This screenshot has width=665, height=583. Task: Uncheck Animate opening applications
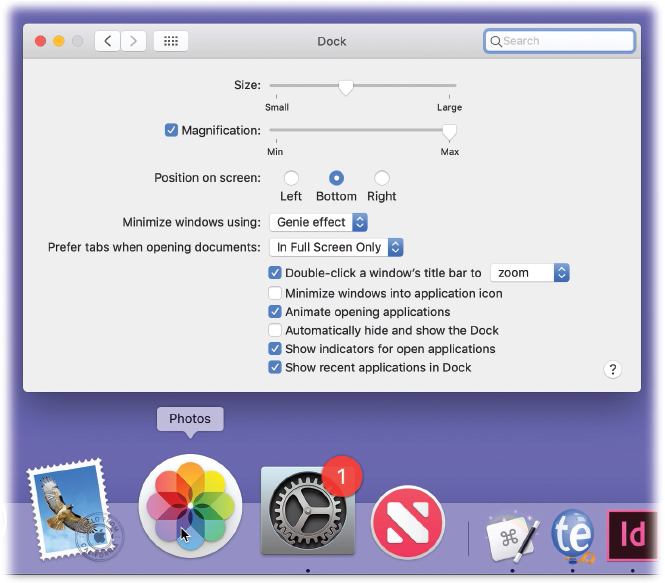(x=275, y=312)
